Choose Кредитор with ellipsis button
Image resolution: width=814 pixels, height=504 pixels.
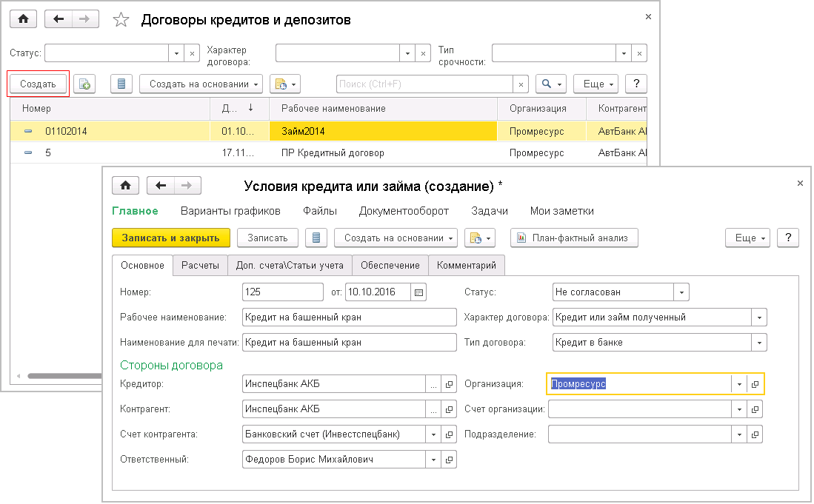(433, 384)
